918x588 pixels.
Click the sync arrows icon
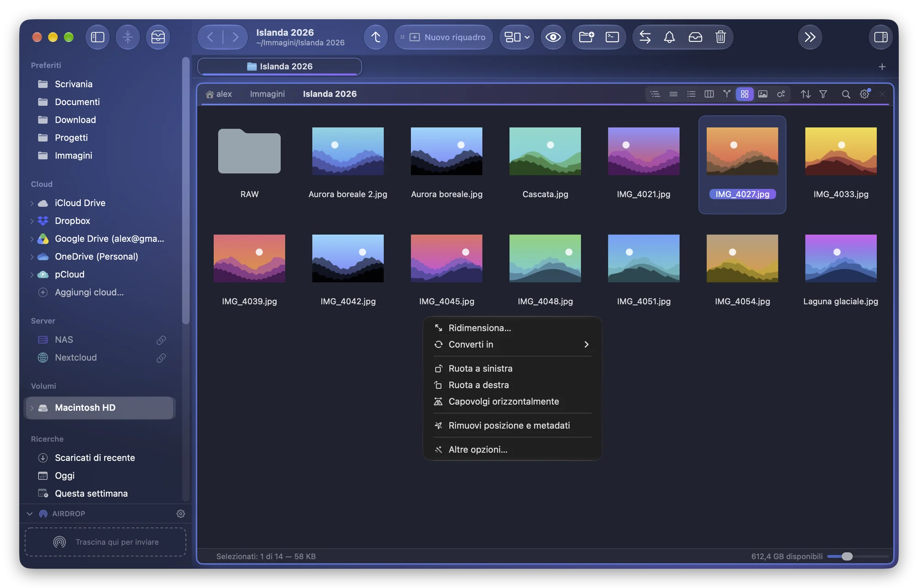tap(645, 37)
